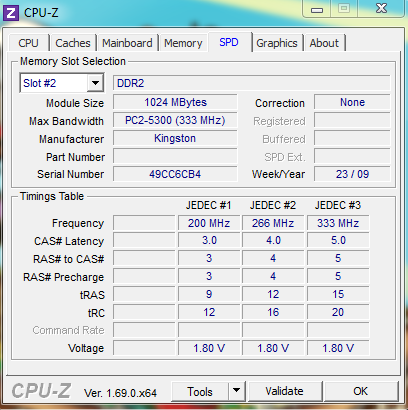This screenshot has height=410, width=408.
Task: Select the 200 MHz frequency cell
Action: (x=209, y=223)
